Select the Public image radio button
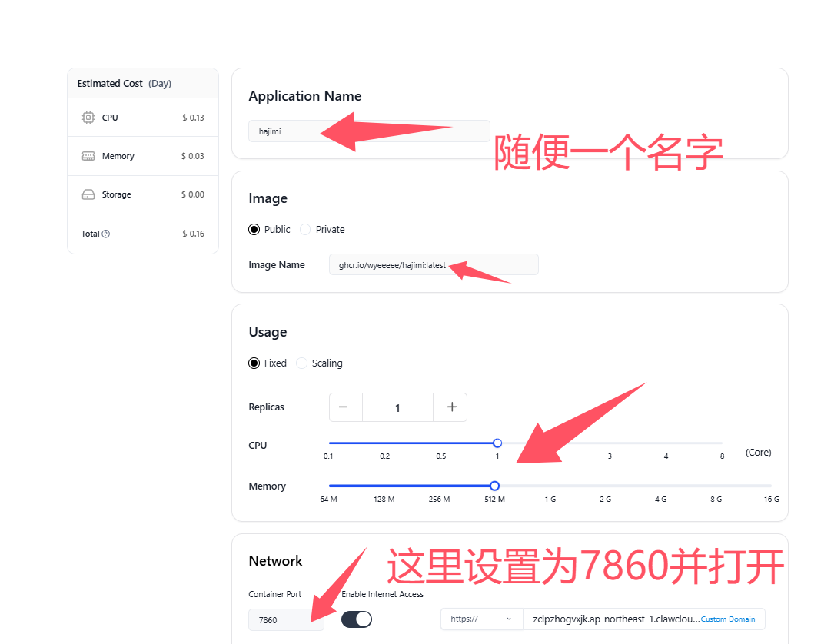Screen dimensions: 821x644 (x=254, y=230)
